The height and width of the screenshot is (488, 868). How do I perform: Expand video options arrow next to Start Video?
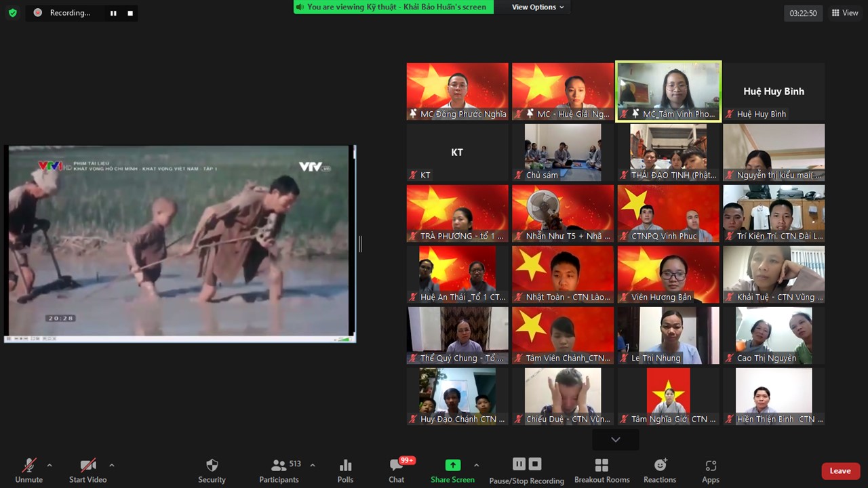coord(112,465)
